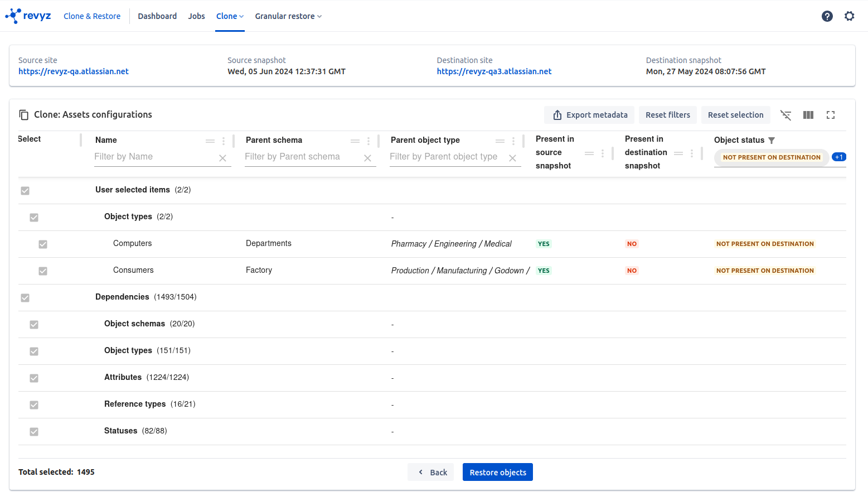Collapse the Dependencies group row
The width and height of the screenshot is (868, 501).
point(146,297)
